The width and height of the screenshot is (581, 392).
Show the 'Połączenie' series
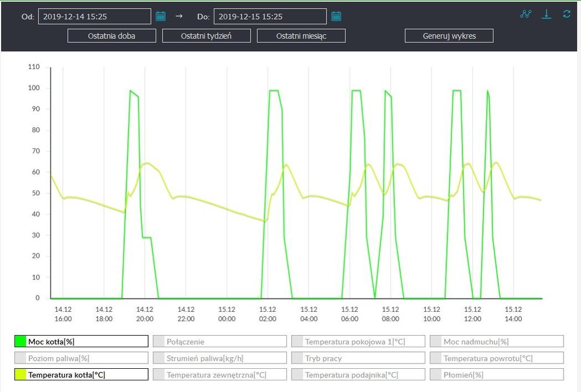(220, 341)
